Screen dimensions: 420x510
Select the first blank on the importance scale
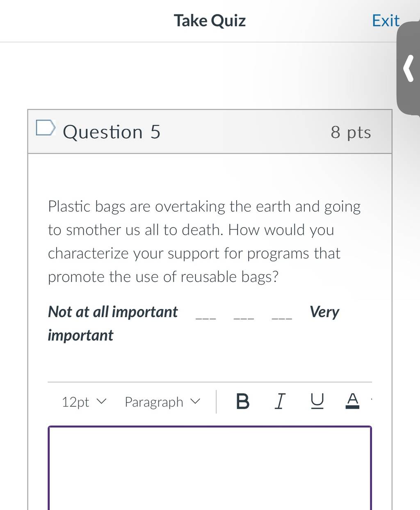[x=206, y=318]
